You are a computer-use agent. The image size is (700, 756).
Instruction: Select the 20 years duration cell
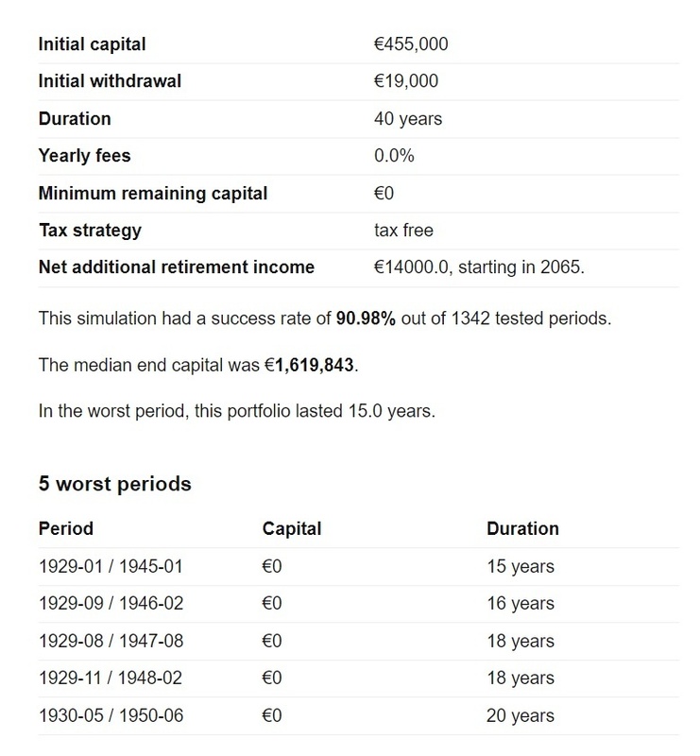pos(520,715)
